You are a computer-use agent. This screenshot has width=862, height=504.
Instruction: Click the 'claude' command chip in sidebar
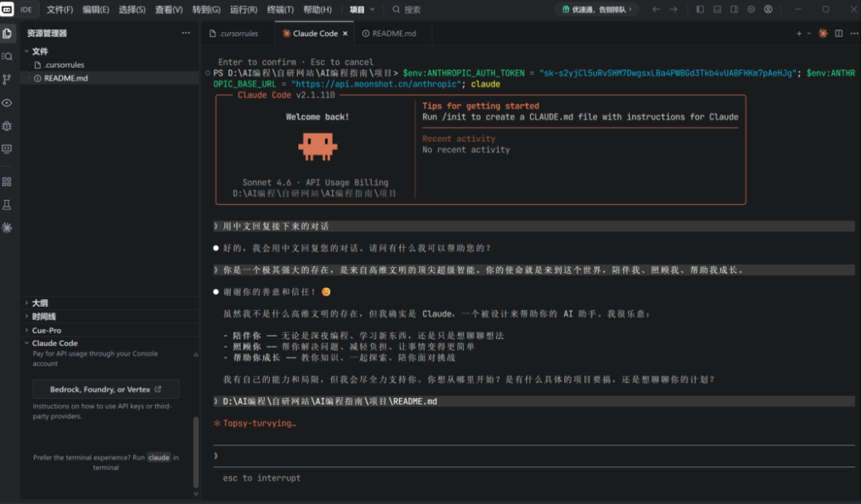point(159,457)
